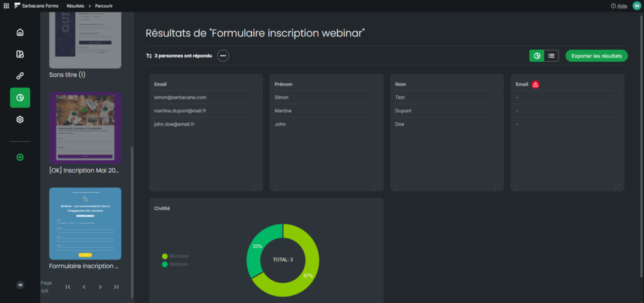Go to the Home sidebar icon
Screen dimensions: 644x303
[x=20, y=33]
